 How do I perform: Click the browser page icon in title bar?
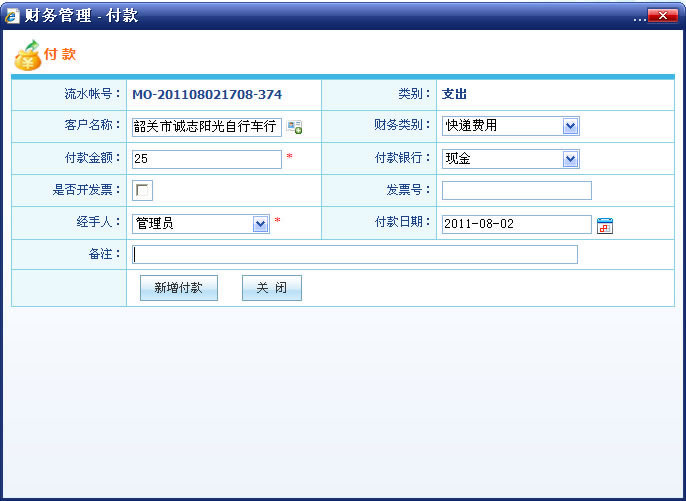tap(13, 15)
